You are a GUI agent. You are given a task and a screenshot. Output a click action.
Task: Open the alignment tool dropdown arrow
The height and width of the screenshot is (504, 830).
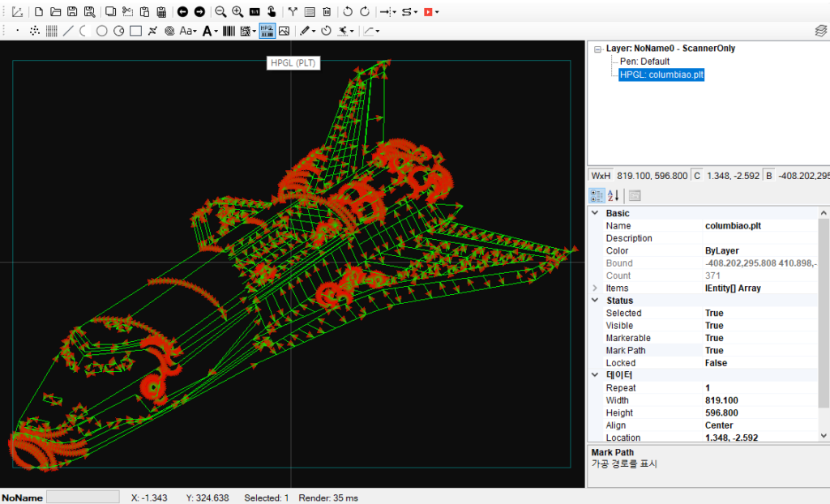[395, 12]
